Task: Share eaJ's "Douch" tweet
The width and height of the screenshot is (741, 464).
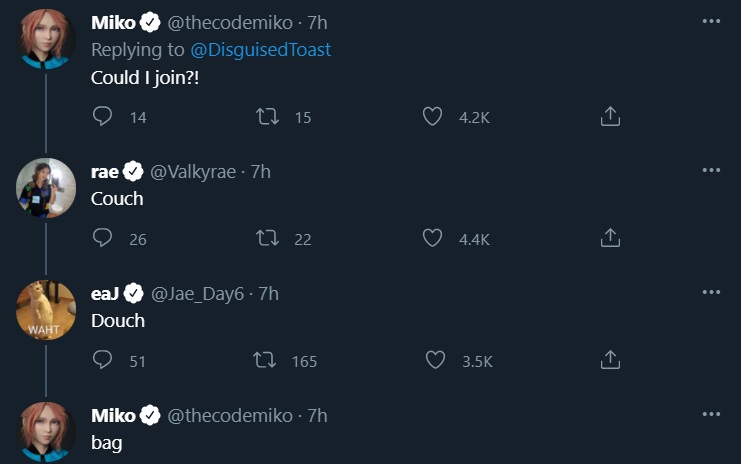Action: click(x=610, y=360)
